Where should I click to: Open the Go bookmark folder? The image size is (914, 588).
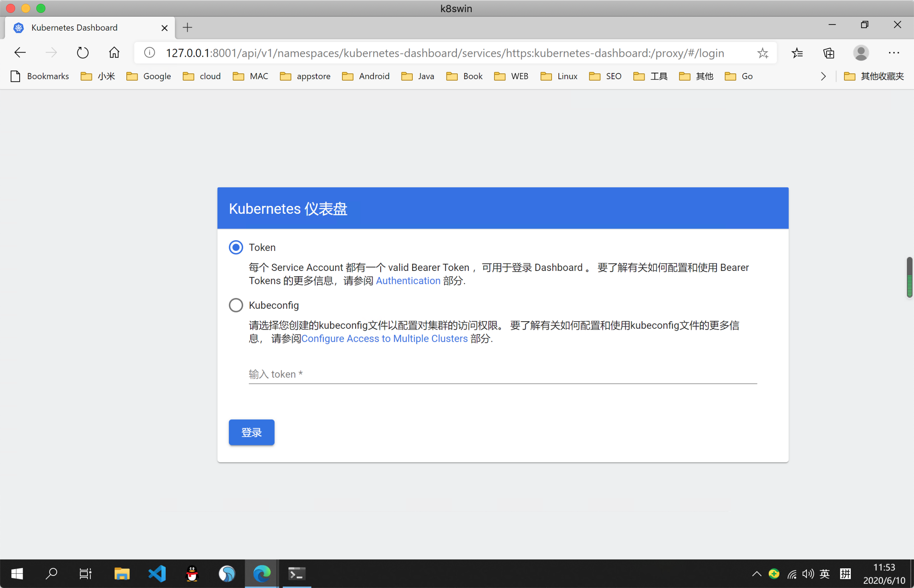tap(739, 76)
